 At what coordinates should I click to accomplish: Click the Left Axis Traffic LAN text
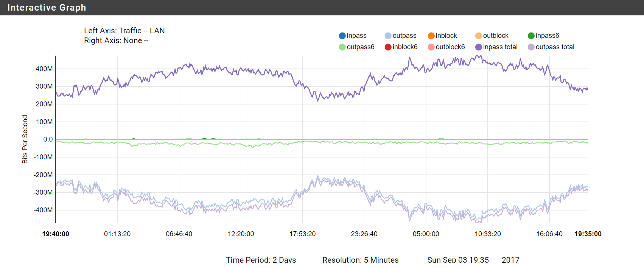(124, 31)
